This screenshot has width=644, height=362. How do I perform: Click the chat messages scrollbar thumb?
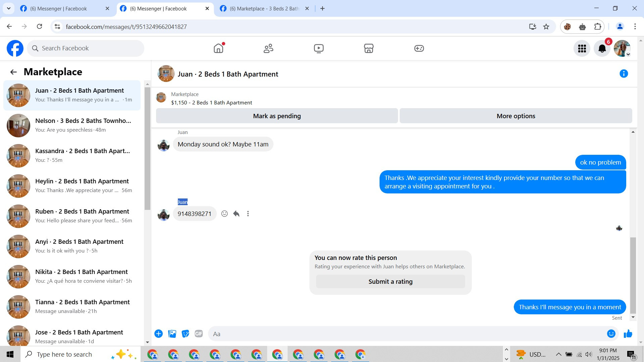click(x=633, y=275)
